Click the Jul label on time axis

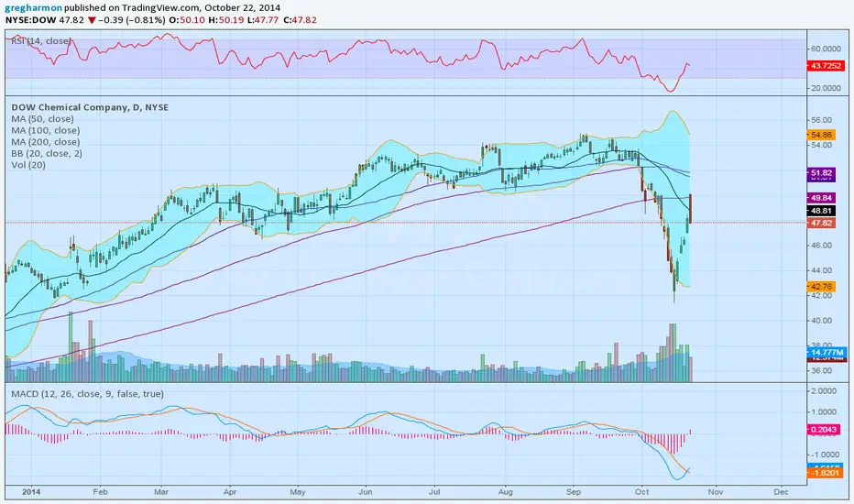click(x=434, y=491)
